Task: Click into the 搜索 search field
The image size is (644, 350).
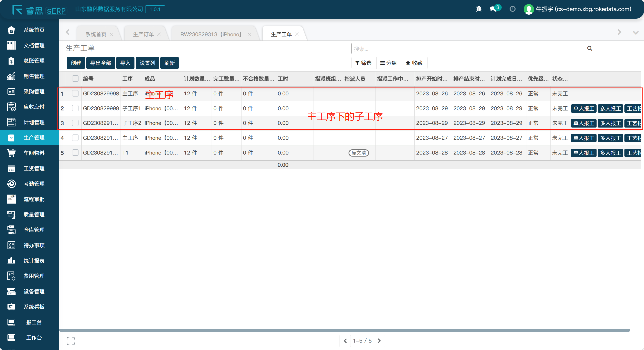Action: coord(467,49)
